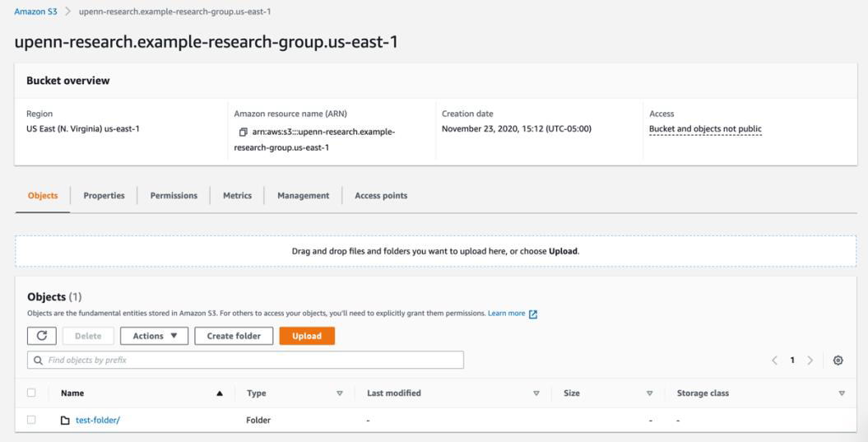Click the external link icon beside Learn more
The image size is (868, 442).
pos(532,314)
